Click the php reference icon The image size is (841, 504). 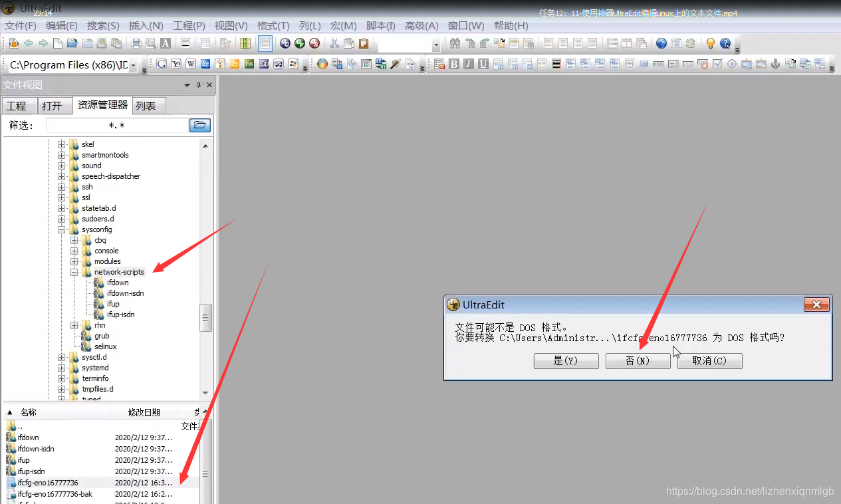(x=264, y=64)
